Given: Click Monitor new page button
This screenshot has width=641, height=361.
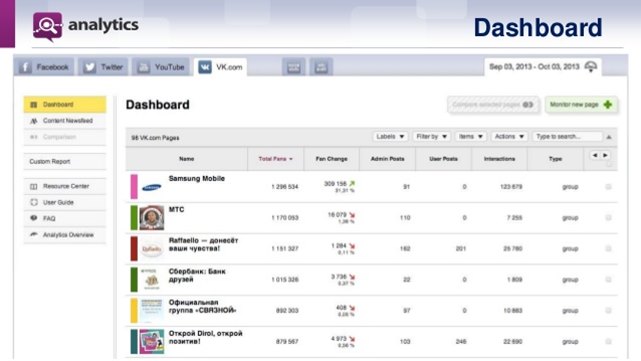Looking at the screenshot, I should (581, 105).
